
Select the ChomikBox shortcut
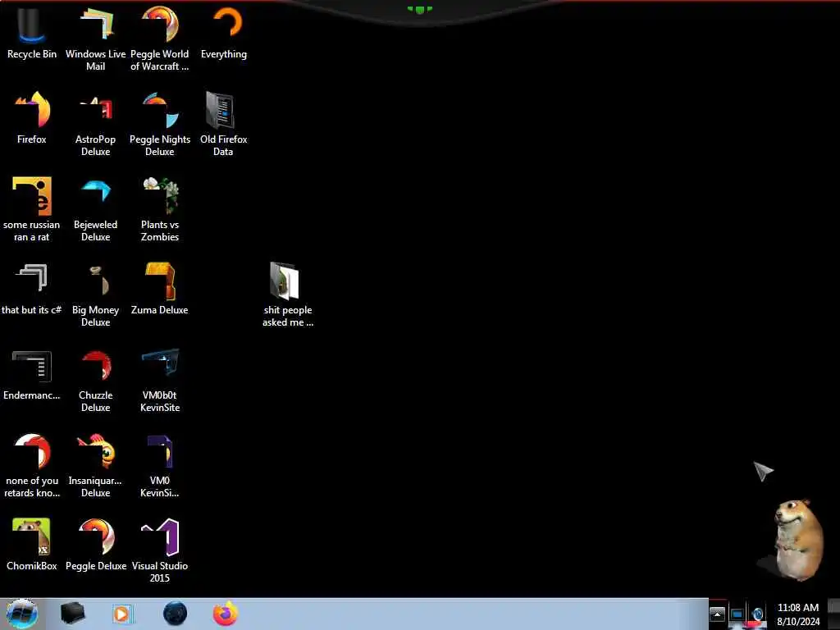[32, 545]
